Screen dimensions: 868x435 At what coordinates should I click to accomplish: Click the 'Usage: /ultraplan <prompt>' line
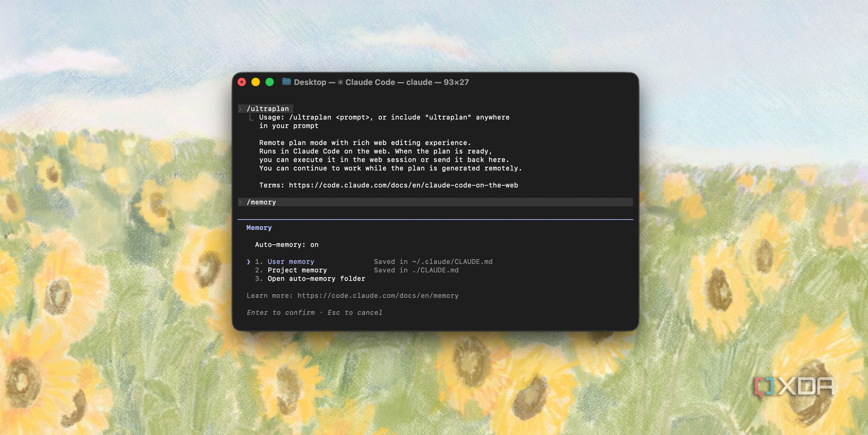click(x=384, y=117)
